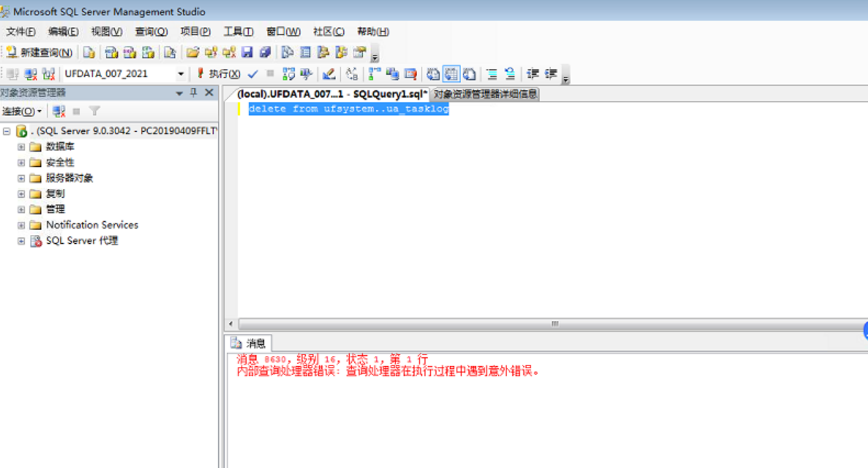
Task: Open the 视图(V) menu
Action: point(106,31)
